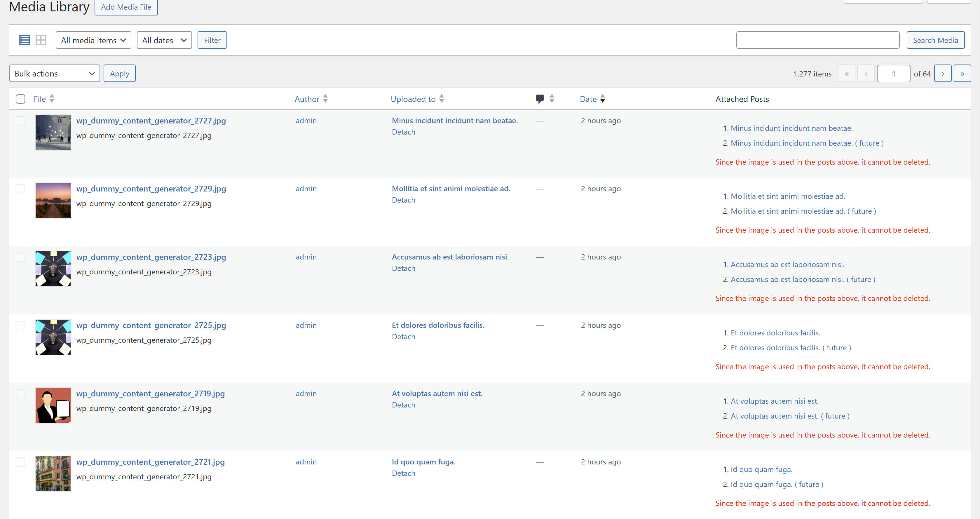Open the Bulk actions dropdown
This screenshot has height=519, width=980.
coord(54,74)
